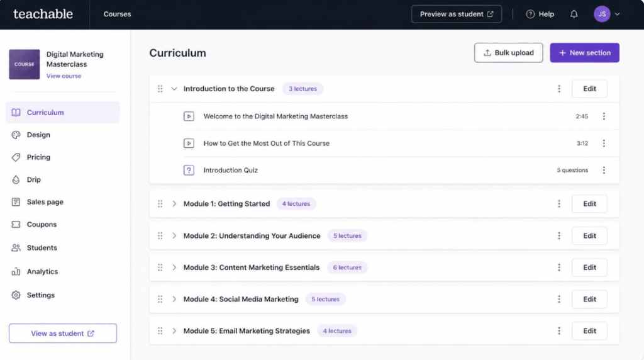Open more options for Module 4 section
The height and width of the screenshot is (360, 644).
pyautogui.click(x=559, y=299)
